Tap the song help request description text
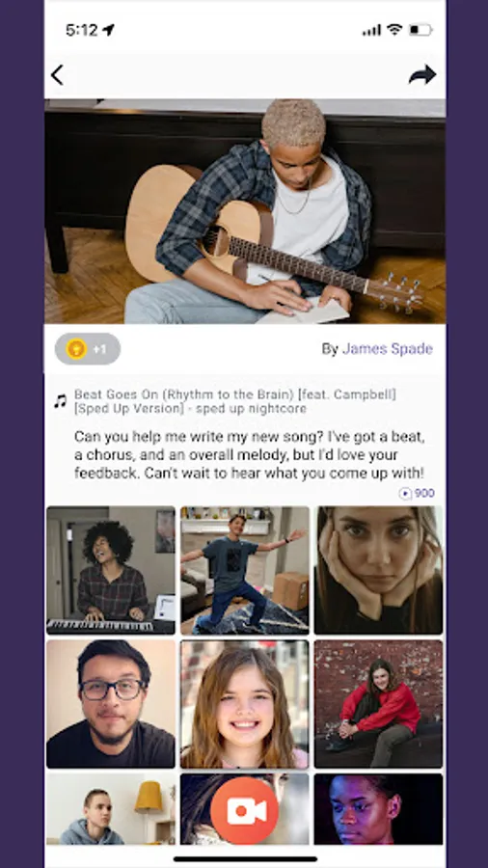The image size is (488, 868). pyautogui.click(x=250, y=455)
